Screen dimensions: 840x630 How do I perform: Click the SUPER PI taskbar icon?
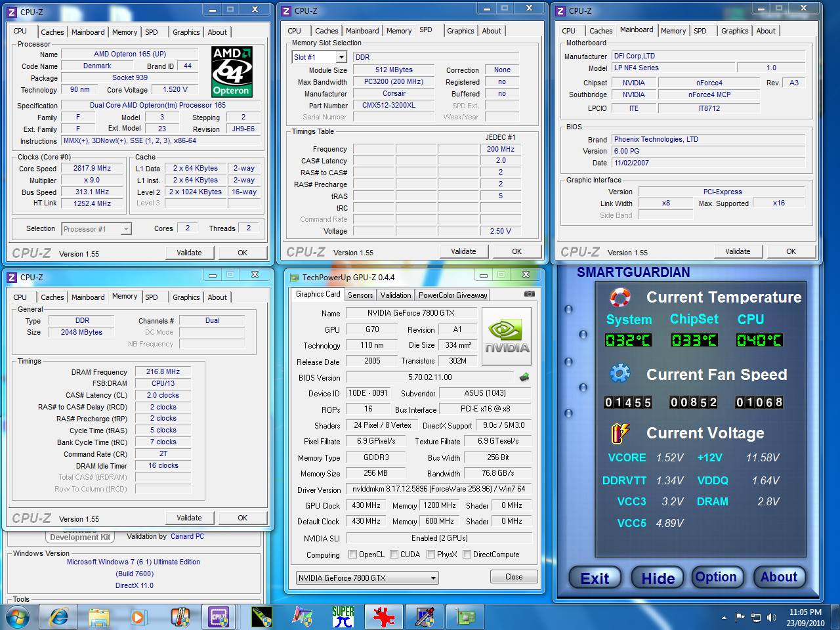point(343,618)
